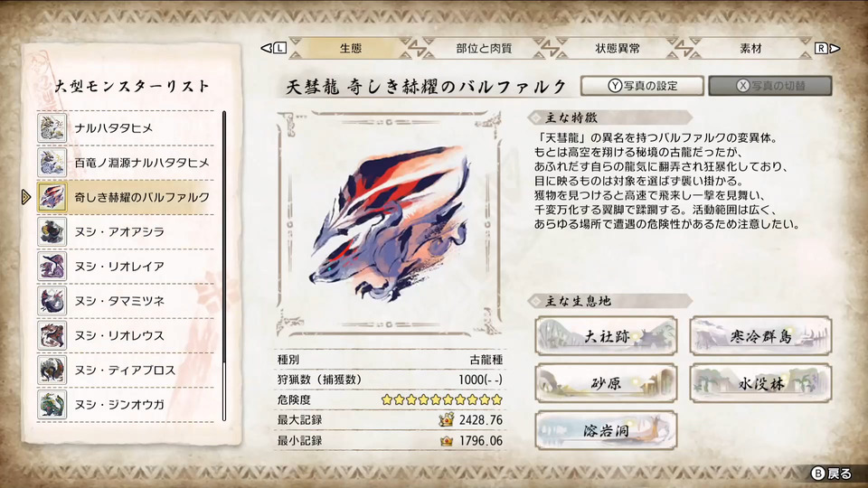This screenshot has width=868, height=488.
Task: Select the 溶岩洞 habitat entry
Action: (606, 430)
